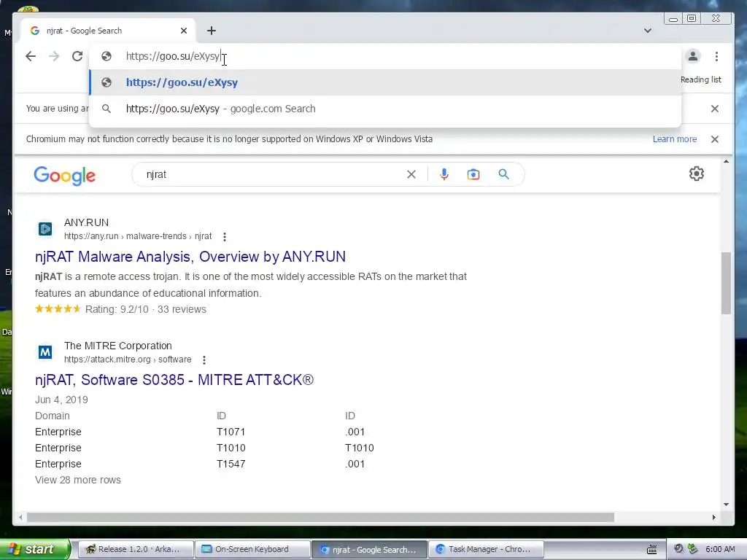Close the njrat - Google Search tab
The width and height of the screenshot is (747, 560).
pyautogui.click(x=184, y=31)
